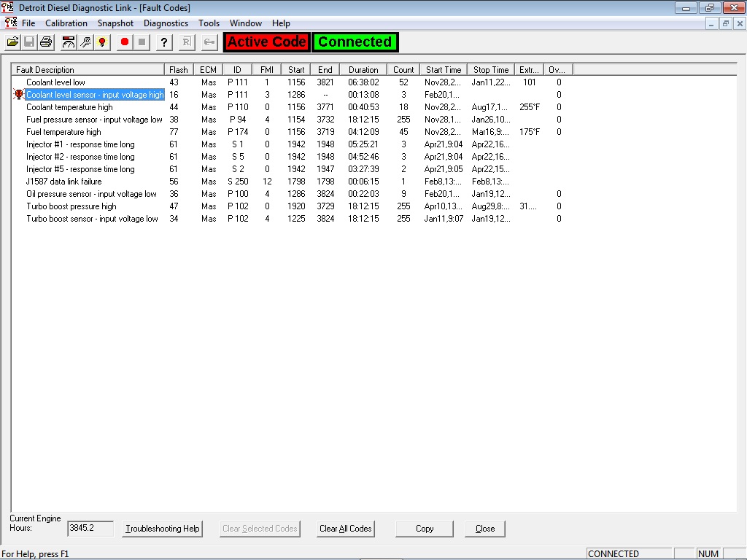Click the Current Engine Hours field
Image resolution: width=747 pixels, height=560 pixels.
[90, 529]
